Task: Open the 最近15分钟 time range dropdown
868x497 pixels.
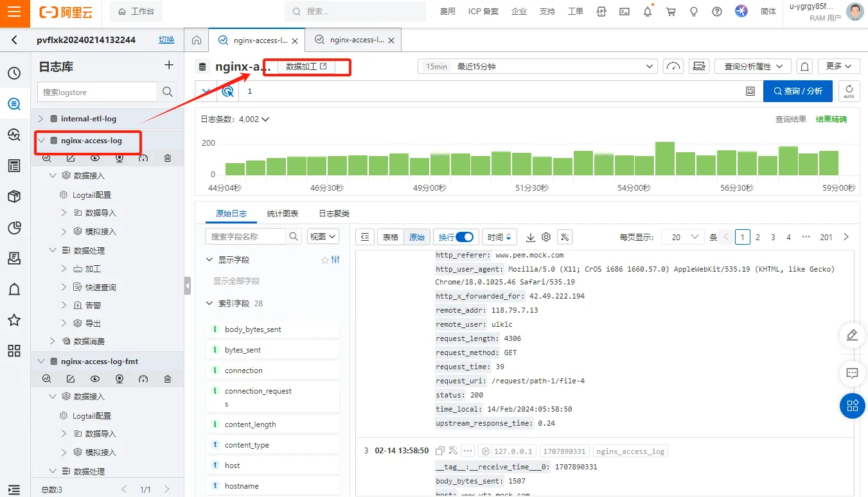Action: pos(538,66)
